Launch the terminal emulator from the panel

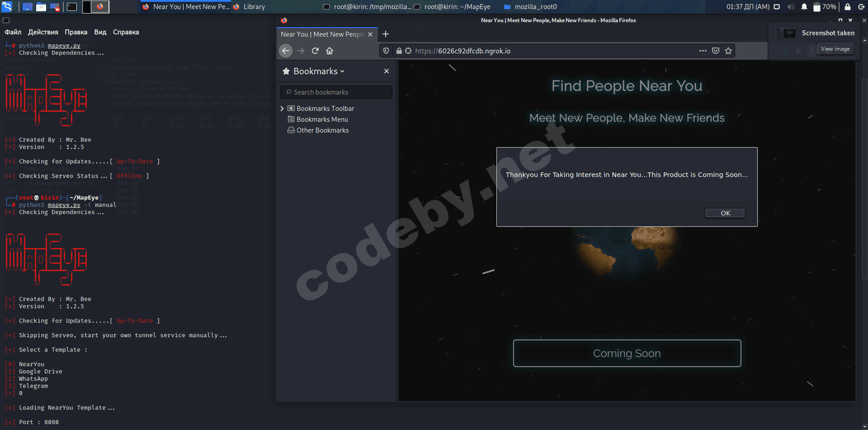(x=72, y=7)
